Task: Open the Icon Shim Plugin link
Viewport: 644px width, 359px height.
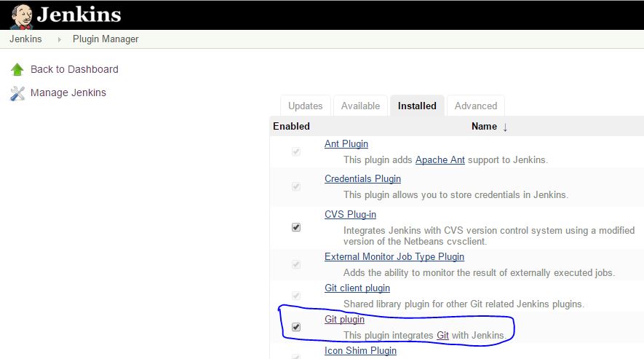Action: pyautogui.click(x=361, y=351)
